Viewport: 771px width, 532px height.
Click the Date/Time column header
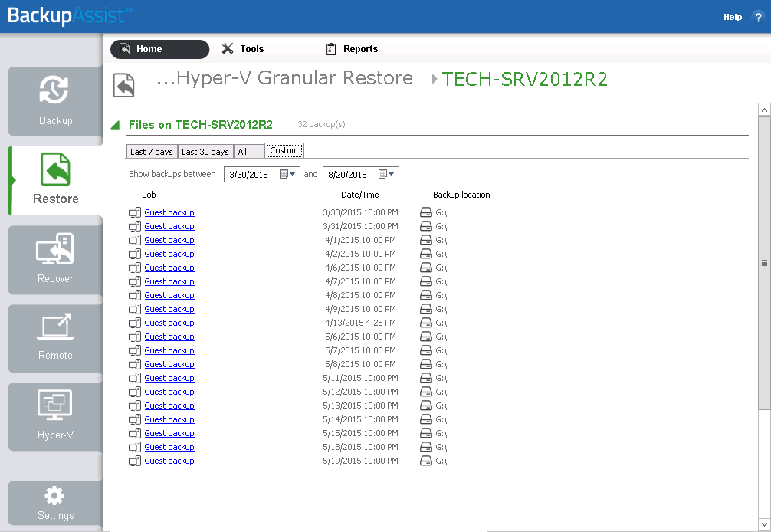(360, 195)
